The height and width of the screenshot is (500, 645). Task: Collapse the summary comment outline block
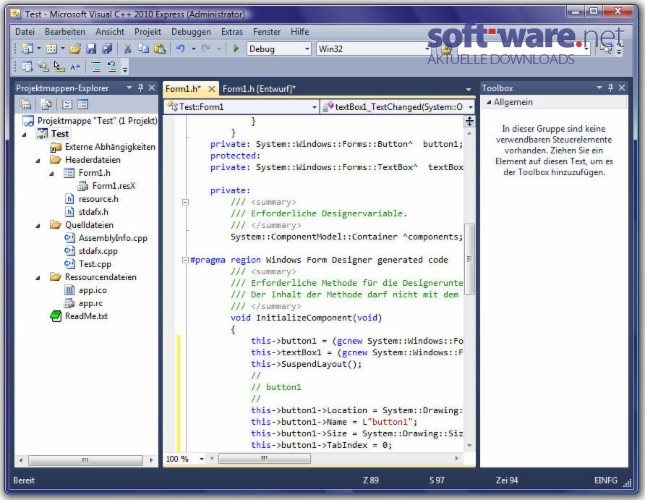tap(185, 202)
